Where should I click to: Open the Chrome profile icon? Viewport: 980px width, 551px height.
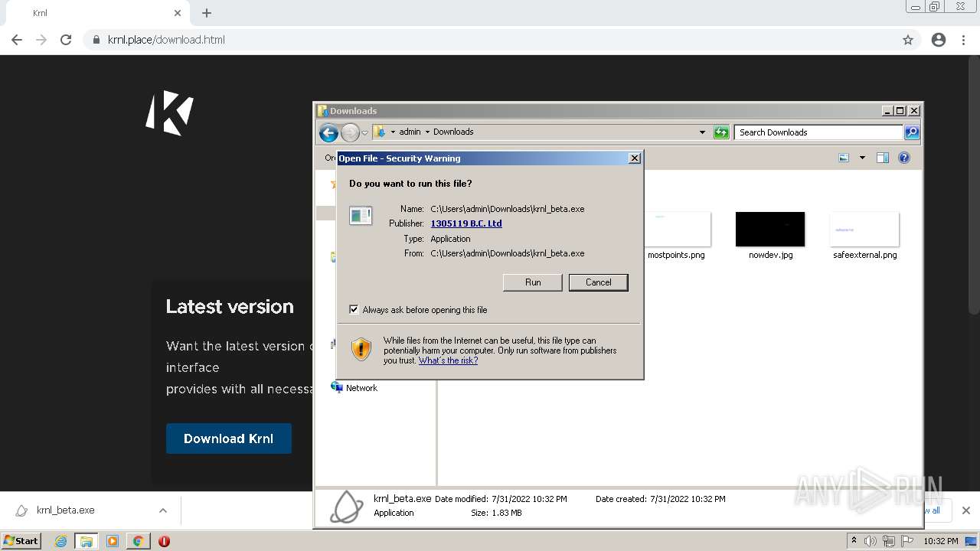tap(939, 40)
